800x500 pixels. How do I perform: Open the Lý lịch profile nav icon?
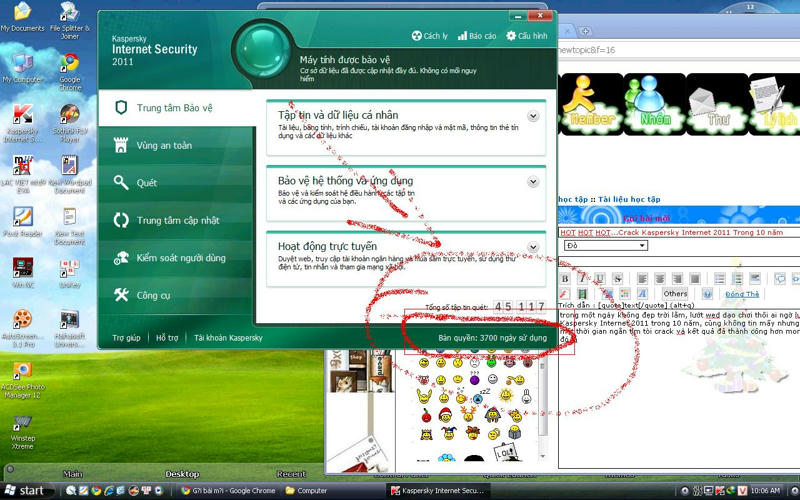click(774, 104)
